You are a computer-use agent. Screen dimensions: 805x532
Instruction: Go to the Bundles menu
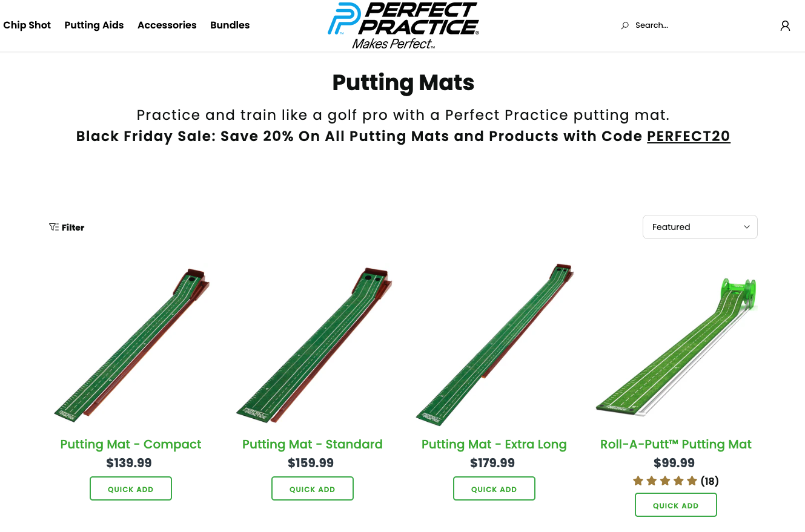coord(230,25)
